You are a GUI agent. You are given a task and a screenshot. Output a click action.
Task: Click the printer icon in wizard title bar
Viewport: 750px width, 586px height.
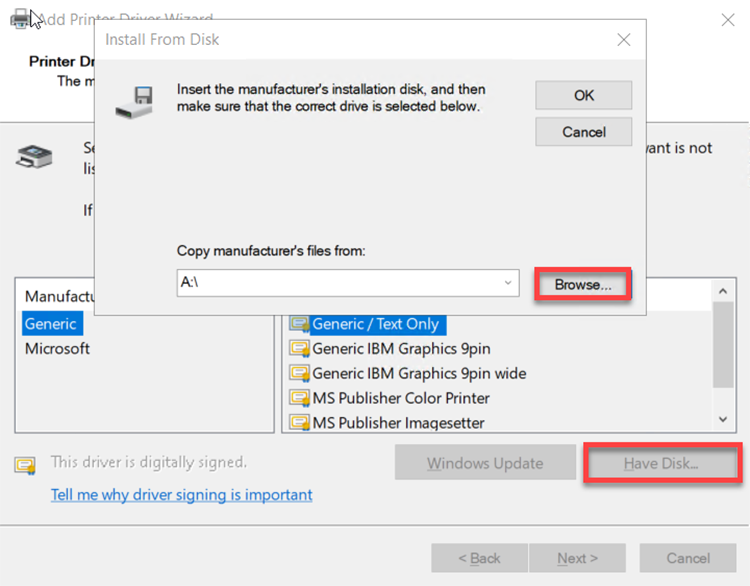tap(19, 18)
